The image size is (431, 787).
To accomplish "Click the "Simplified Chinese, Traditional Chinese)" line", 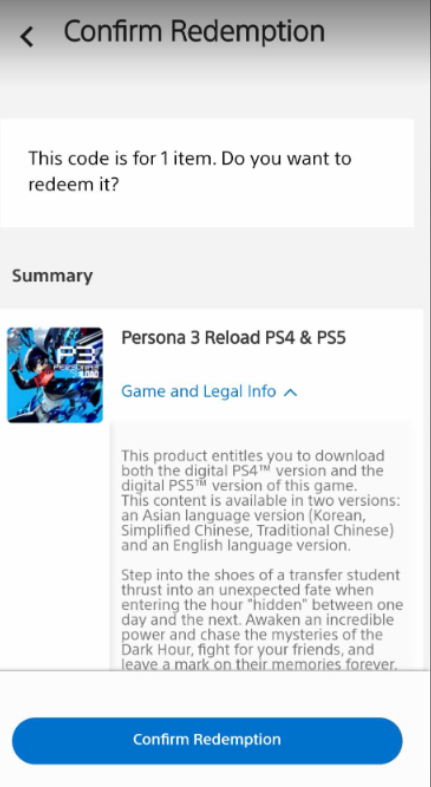I will click(x=257, y=531).
